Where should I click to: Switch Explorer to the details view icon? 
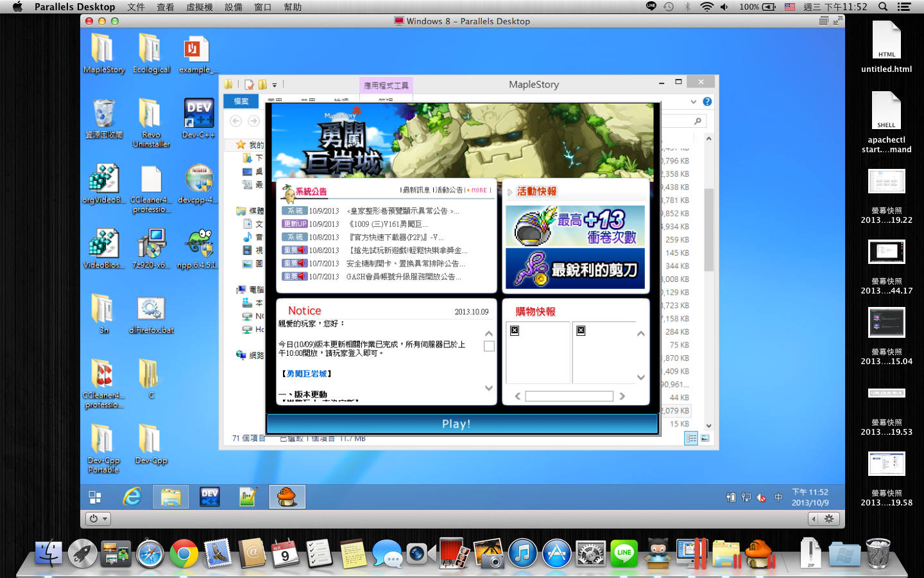click(x=691, y=438)
